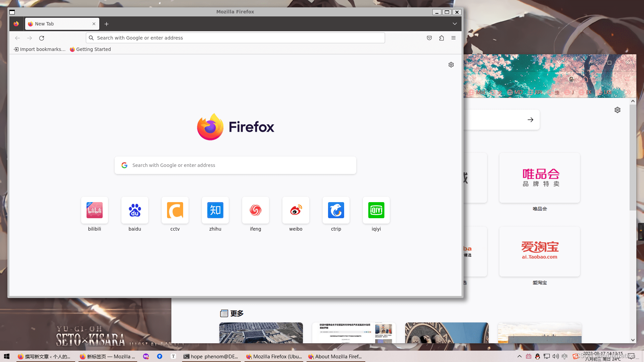The height and width of the screenshot is (362, 644).
Task: Reload the current page
Action: [42, 38]
